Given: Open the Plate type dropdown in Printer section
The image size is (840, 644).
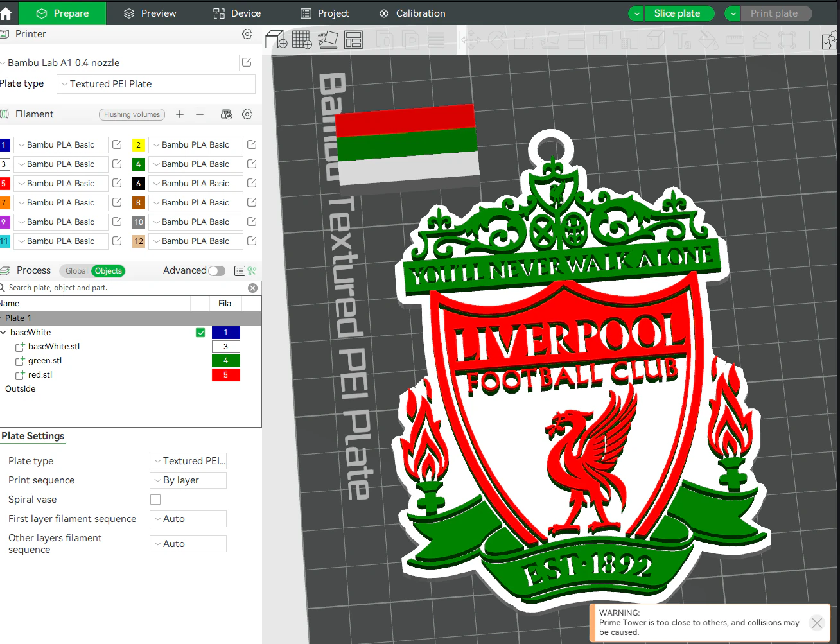Looking at the screenshot, I should pyautogui.click(x=156, y=84).
